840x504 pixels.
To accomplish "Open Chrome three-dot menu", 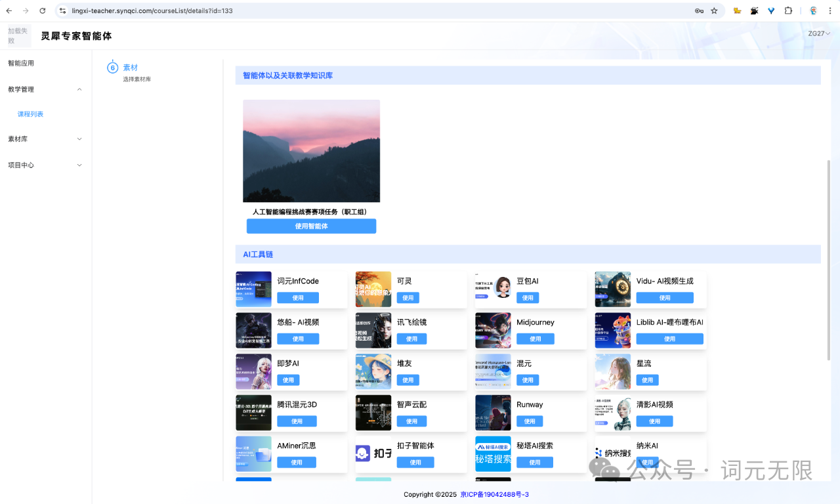I will pos(830,10).
